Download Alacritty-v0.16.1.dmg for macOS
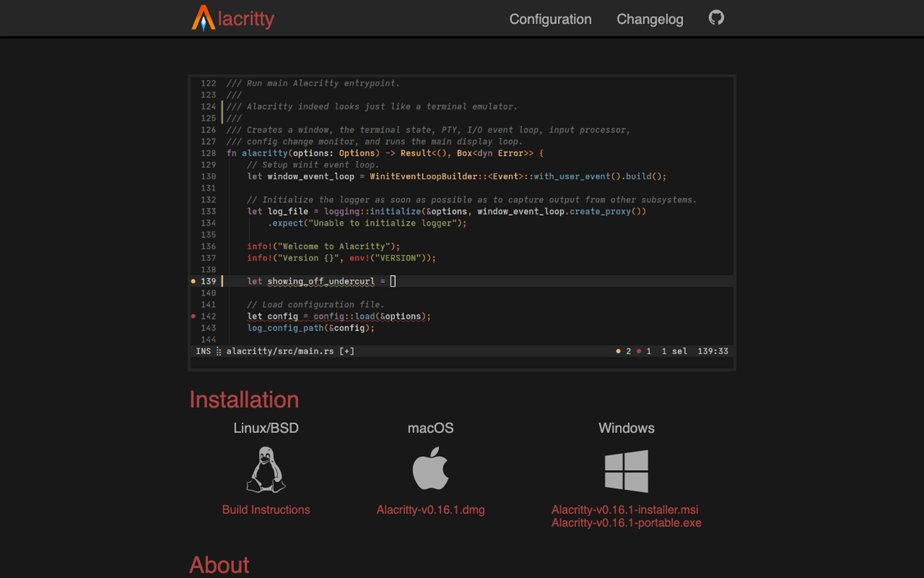 point(430,509)
